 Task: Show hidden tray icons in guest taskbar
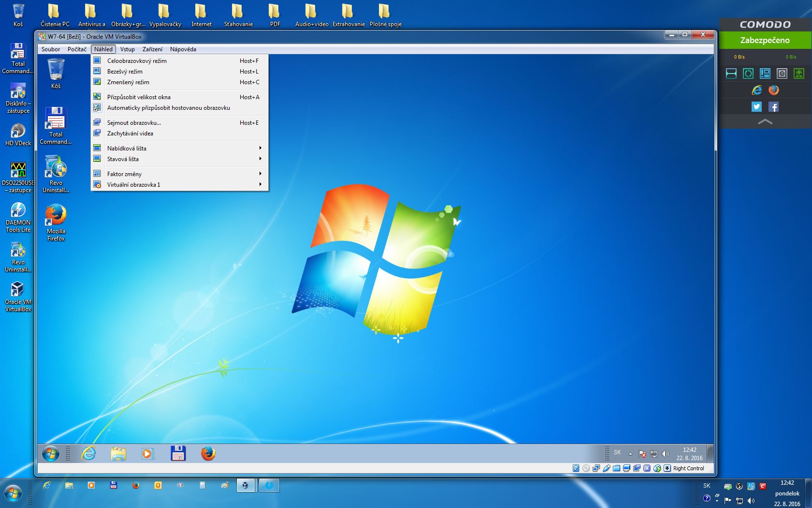630,454
